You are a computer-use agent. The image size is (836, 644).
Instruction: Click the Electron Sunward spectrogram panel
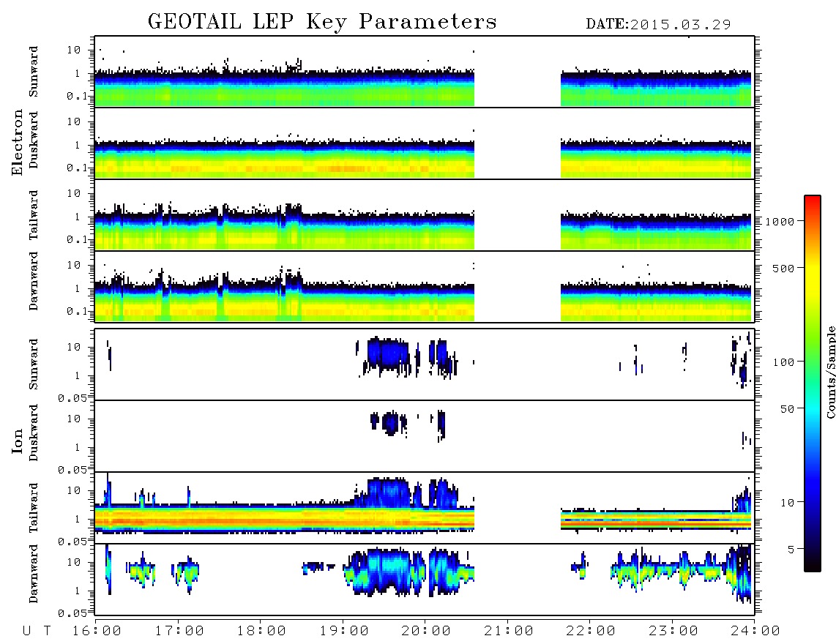[425, 72]
